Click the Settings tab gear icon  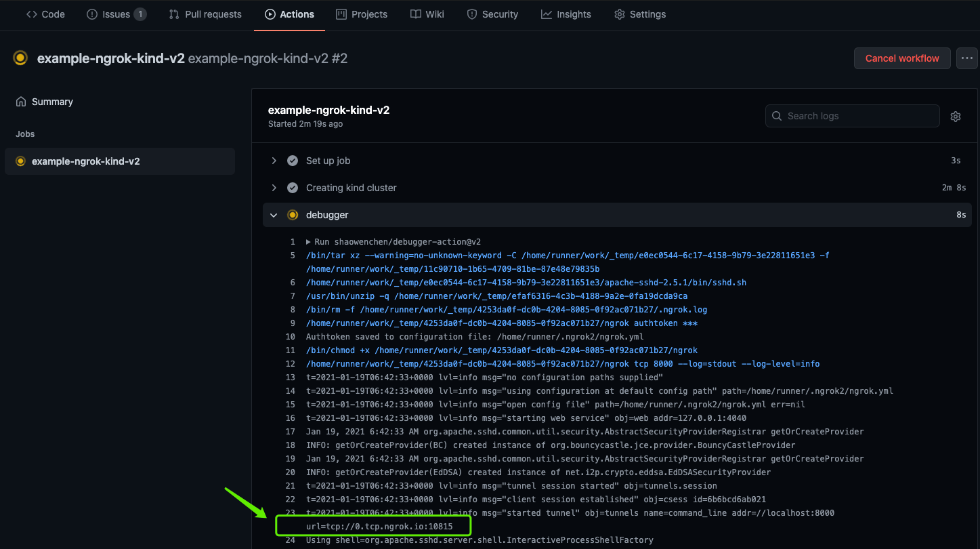pos(619,14)
